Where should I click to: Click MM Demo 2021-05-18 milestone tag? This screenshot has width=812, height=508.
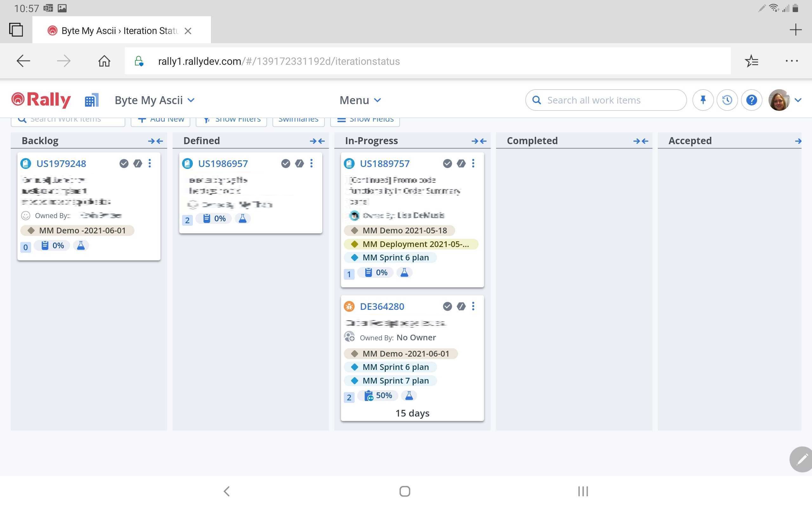[x=399, y=231]
